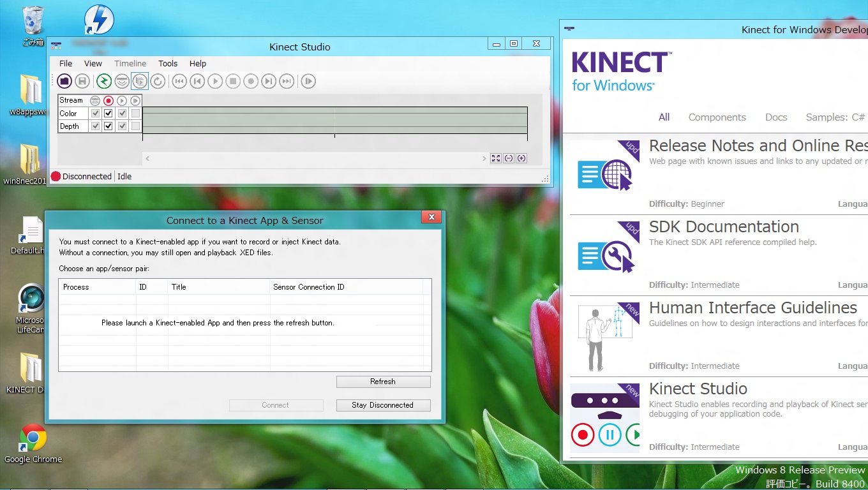The width and height of the screenshot is (868, 490).
Task: Toggle the Color stream play checkbox
Action: pos(122,114)
